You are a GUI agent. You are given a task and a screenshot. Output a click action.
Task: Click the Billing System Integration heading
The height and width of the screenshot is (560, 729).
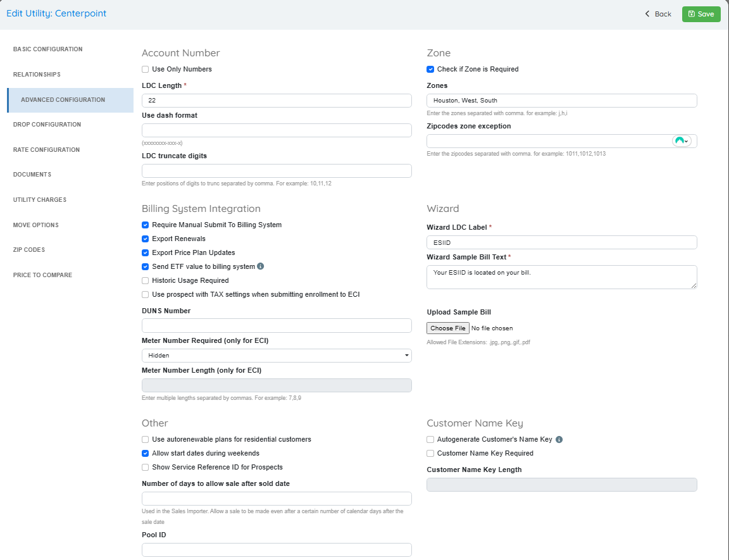point(201,209)
